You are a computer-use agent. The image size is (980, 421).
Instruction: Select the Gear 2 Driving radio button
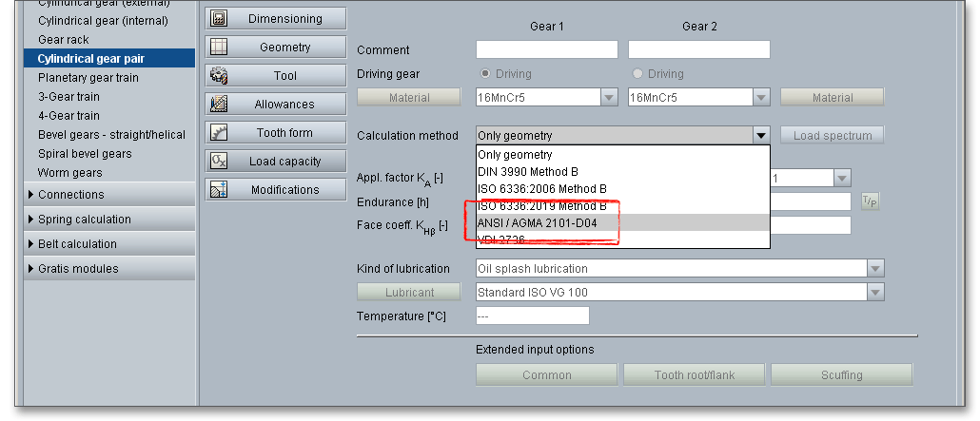[637, 74]
